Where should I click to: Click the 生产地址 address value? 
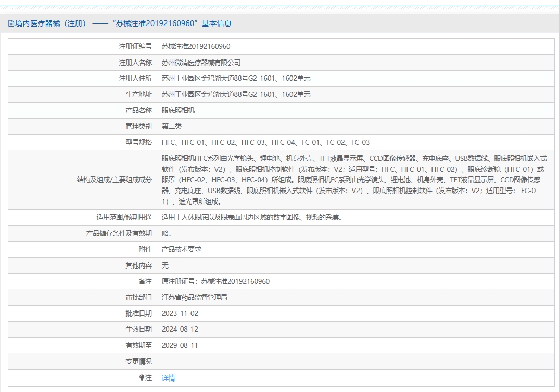(236, 94)
